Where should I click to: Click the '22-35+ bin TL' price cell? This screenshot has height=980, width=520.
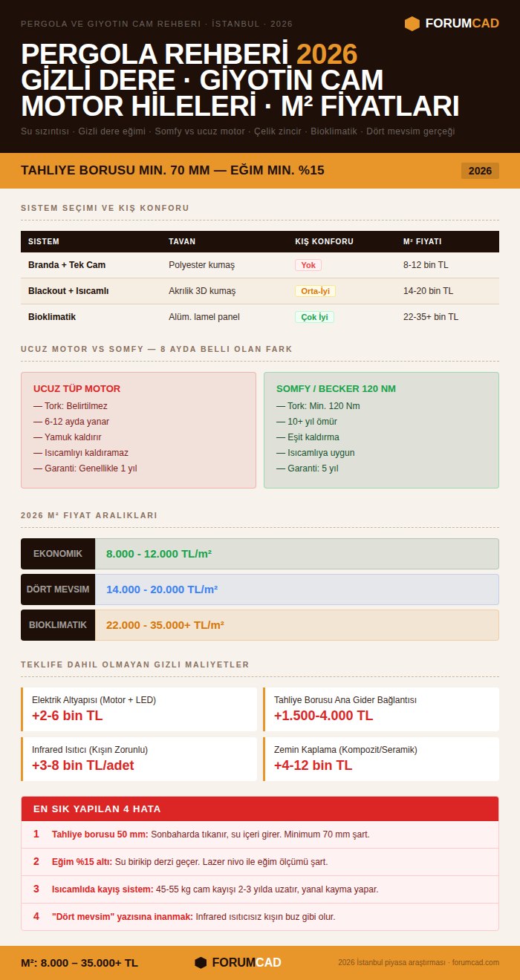click(431, 317)
